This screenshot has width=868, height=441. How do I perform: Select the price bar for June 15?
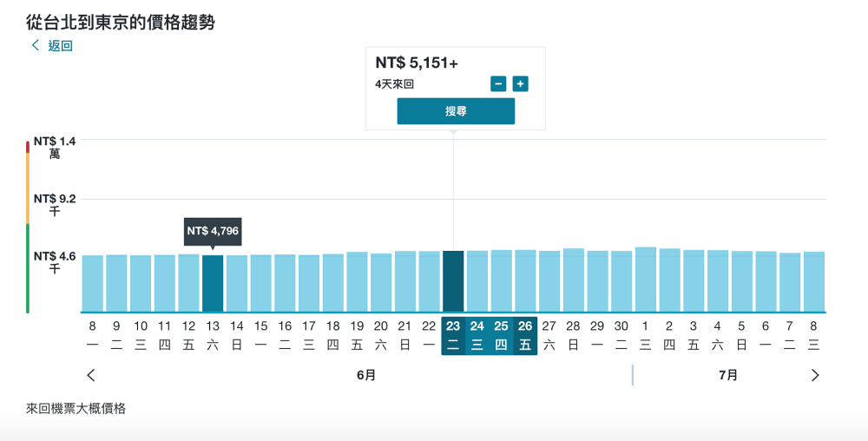[260, 283]
